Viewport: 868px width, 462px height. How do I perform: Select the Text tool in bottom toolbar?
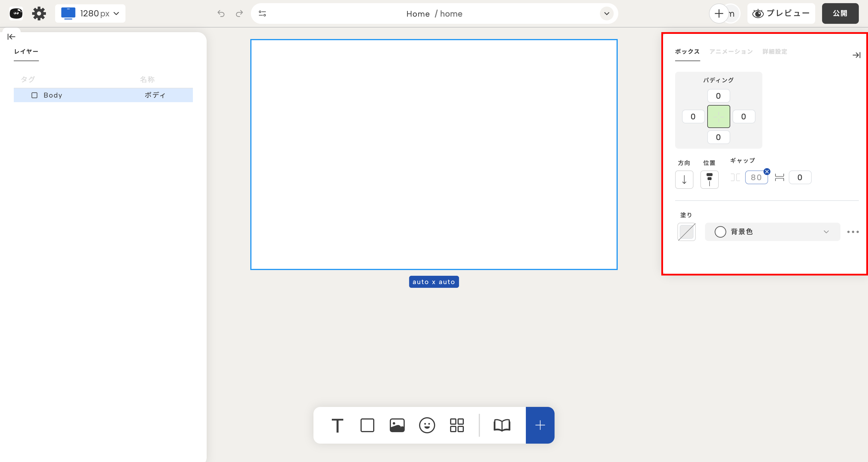(x=337, y=425)
